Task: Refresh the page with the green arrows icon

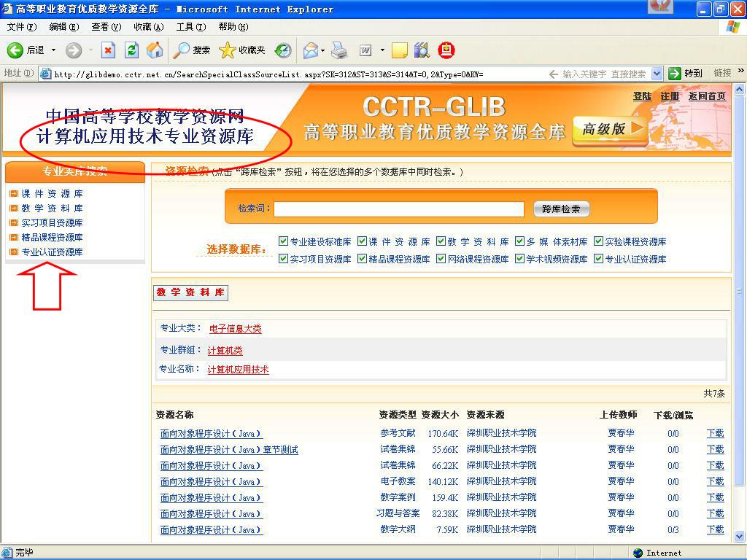Action: pos(131,50)
